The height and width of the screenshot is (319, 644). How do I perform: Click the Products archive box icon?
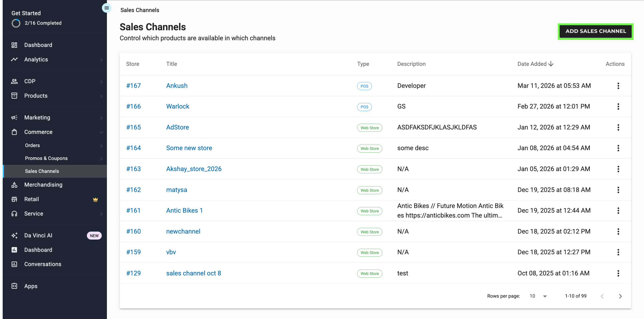pos(14,96)
